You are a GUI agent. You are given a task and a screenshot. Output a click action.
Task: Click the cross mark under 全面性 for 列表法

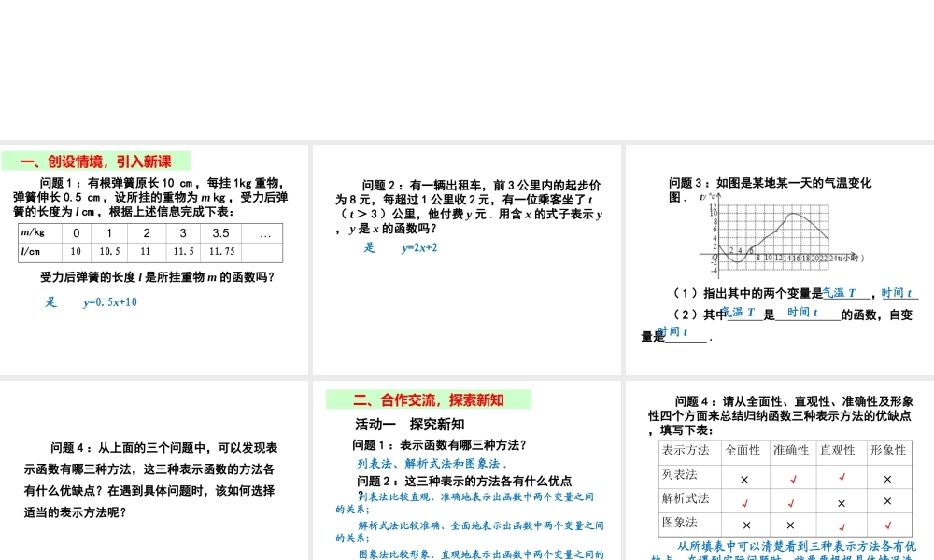(744, 479)
